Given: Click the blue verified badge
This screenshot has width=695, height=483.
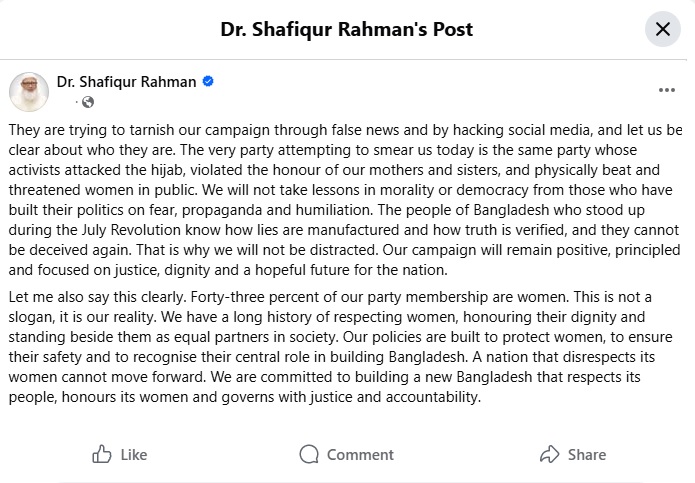Looking at the screenshot, I should tap(208, 82).
